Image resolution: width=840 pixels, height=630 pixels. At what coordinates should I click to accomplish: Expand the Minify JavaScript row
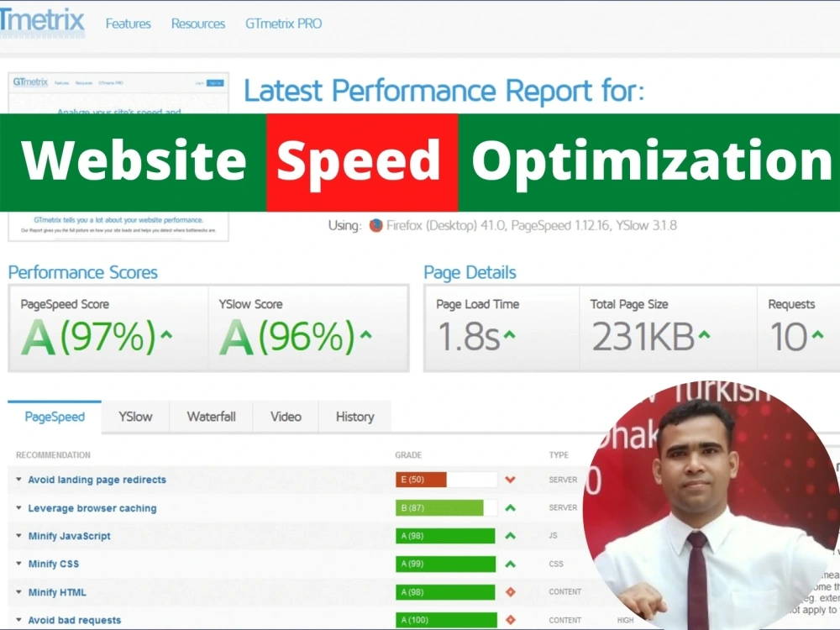coord(18,536)
